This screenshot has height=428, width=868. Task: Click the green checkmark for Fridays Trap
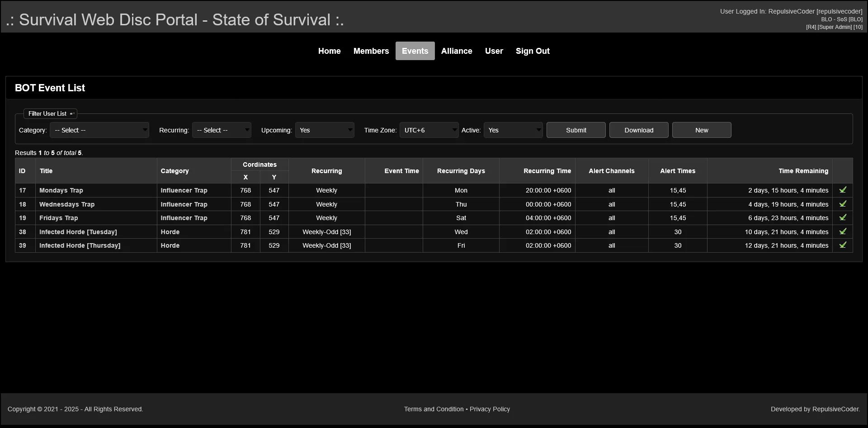pos(843,218)
